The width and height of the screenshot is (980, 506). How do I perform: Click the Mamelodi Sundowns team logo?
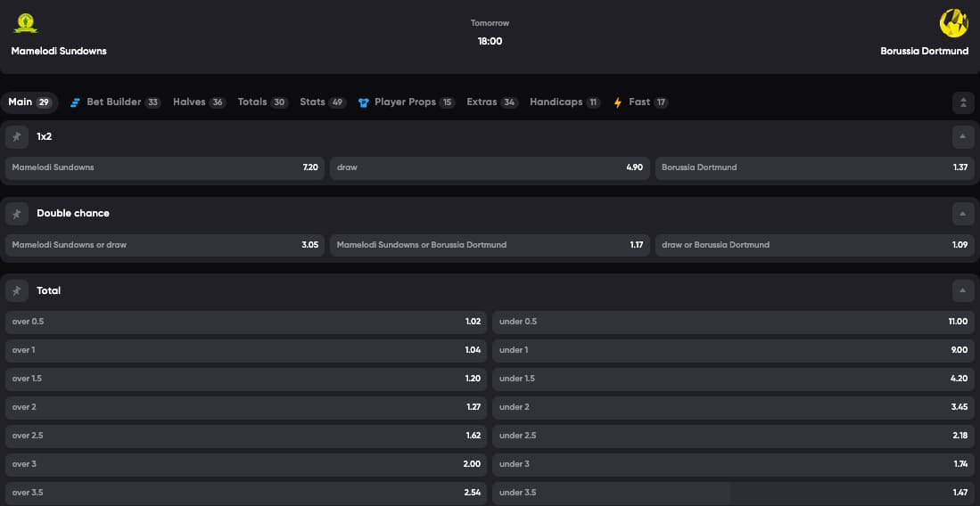click(x=26, y=23)
